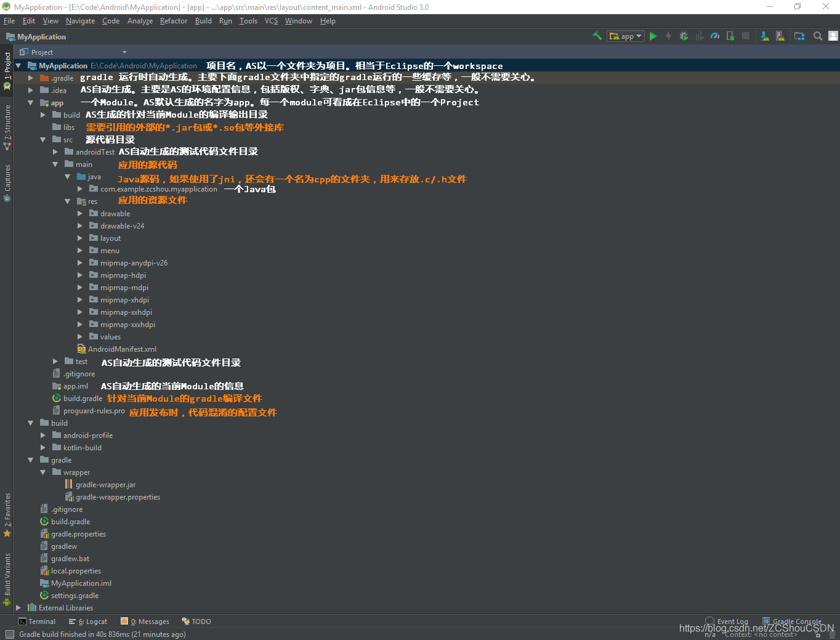
Task: Open the Terminal tool window
Action: point(37,622)
